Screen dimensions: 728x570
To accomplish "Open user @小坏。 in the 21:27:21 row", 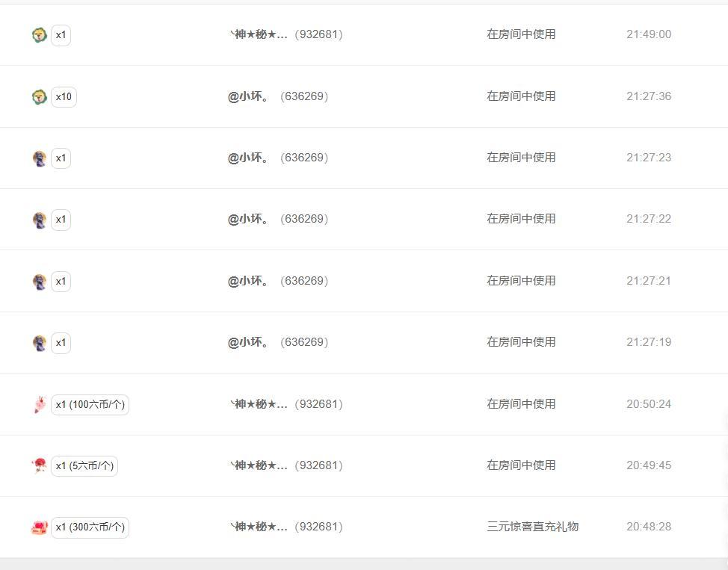I will point(248,281).
